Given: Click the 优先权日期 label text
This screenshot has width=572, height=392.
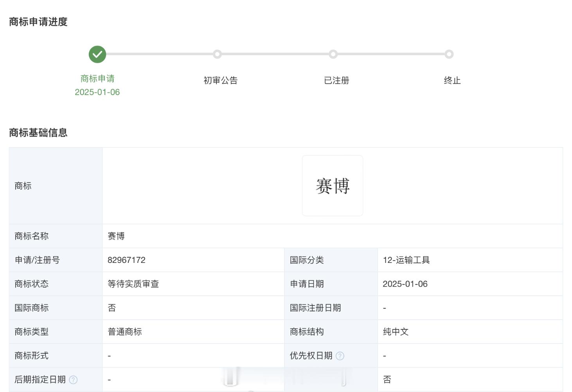Looking at the screenshot, I should 311,356.
